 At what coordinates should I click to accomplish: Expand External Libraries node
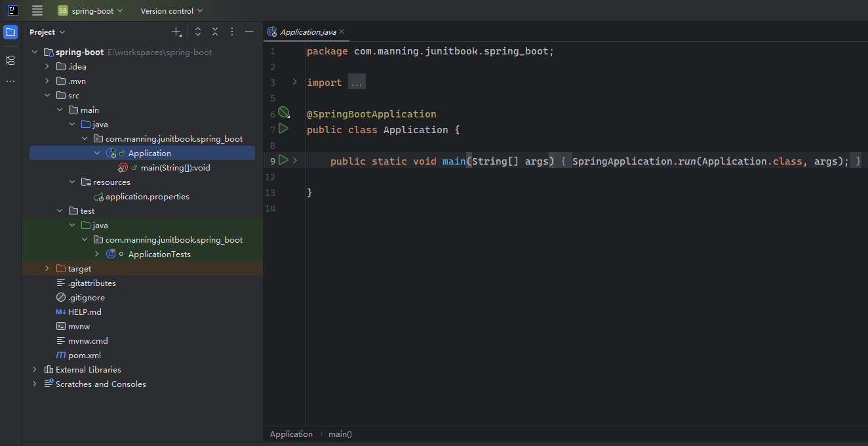tap(35, 369)
